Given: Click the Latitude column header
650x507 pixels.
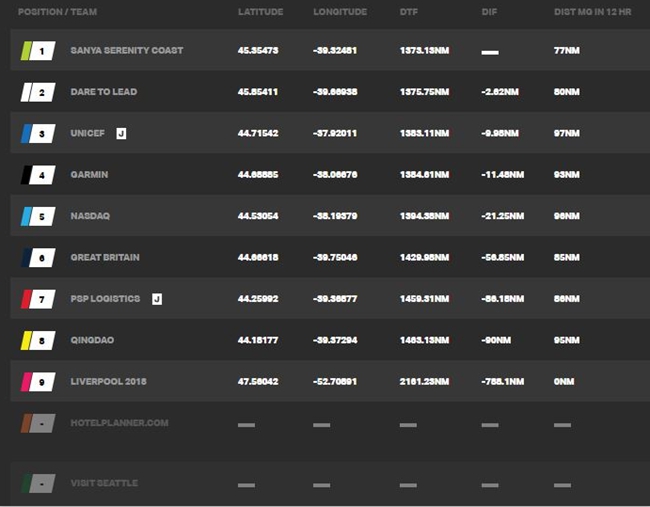Looking at the screenshot, I should (260, 12).
